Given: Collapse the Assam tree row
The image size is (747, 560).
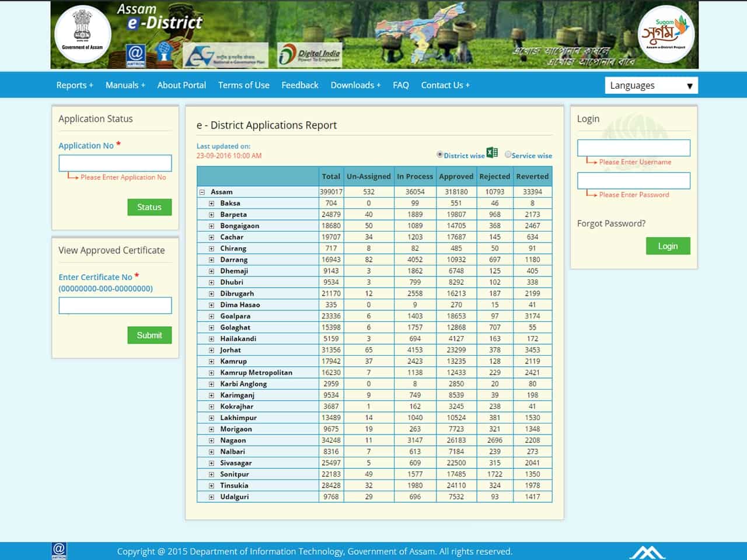Looking at the screenshot, I should pyautogui.click(x=202, y=192).
